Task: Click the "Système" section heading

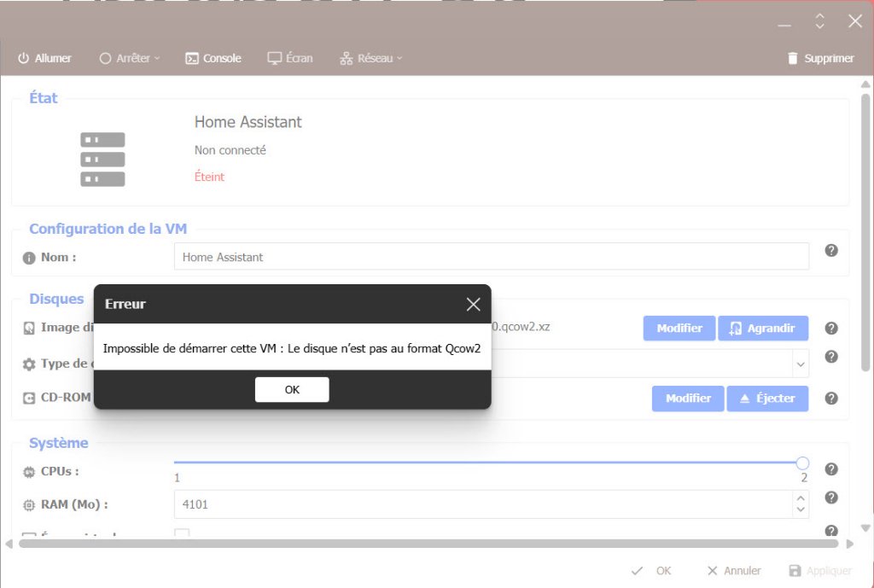Action: pyautogui.click(x=59, y=443)
